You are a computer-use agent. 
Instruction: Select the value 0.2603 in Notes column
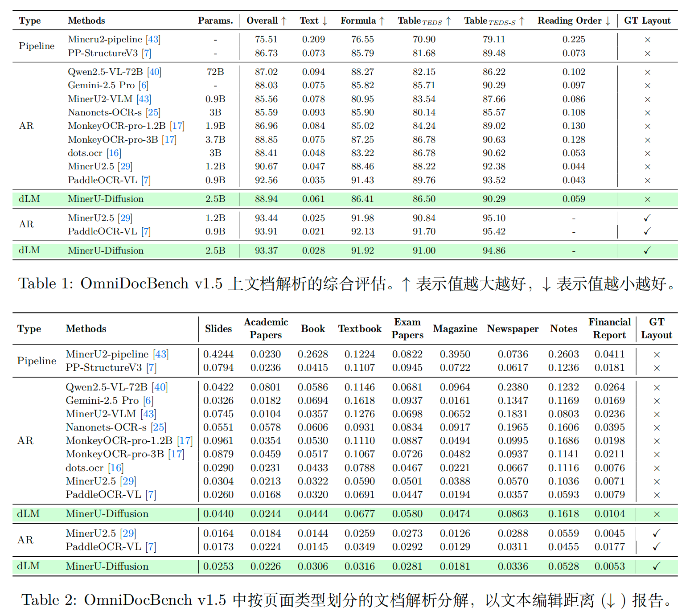(564, 354)
